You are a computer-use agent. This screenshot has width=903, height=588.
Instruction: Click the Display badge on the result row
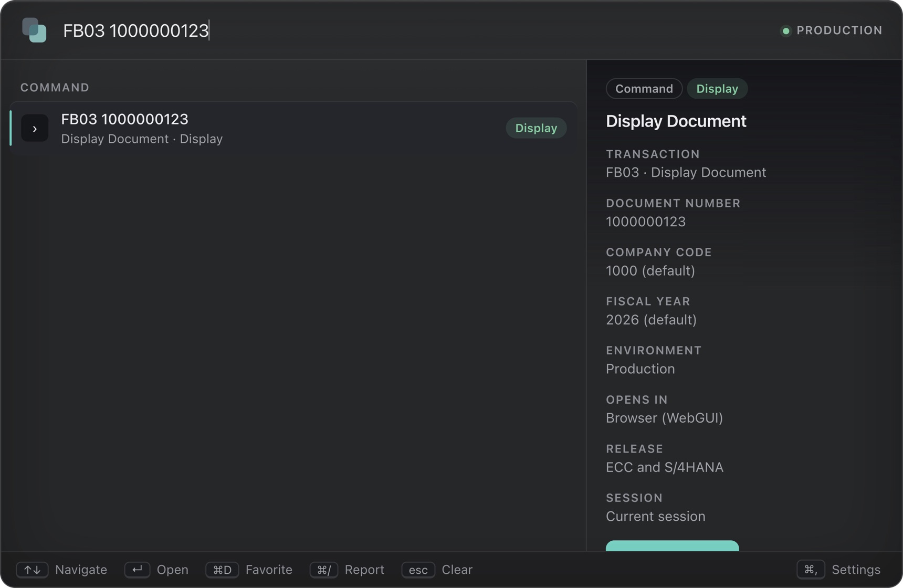click(x=536, y=128)
